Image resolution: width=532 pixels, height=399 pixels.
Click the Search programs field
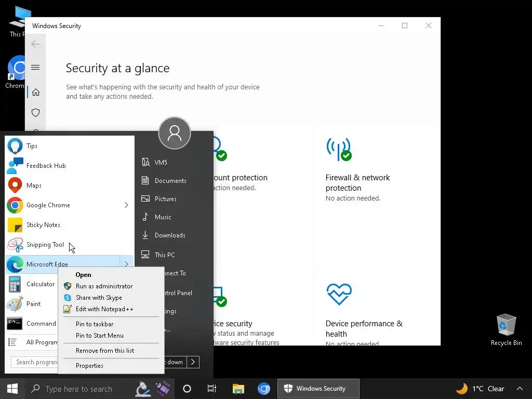pos(35,362)
